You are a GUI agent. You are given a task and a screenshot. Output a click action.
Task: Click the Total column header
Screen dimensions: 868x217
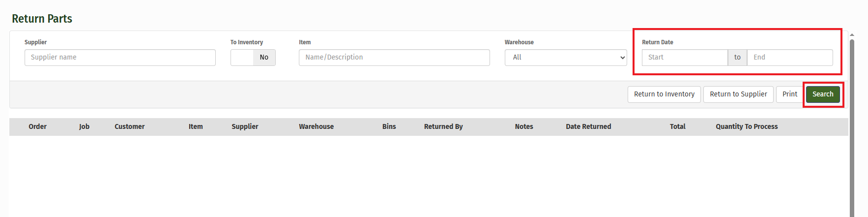tap(677, 127)
